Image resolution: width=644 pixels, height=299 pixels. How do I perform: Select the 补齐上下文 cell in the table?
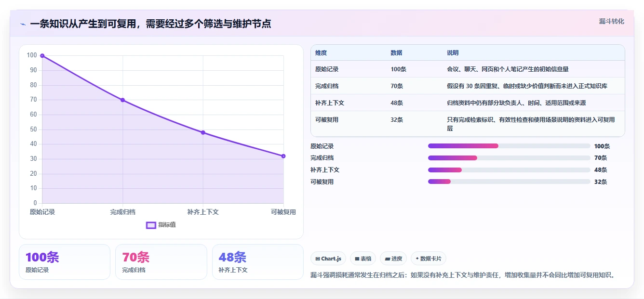330,103
